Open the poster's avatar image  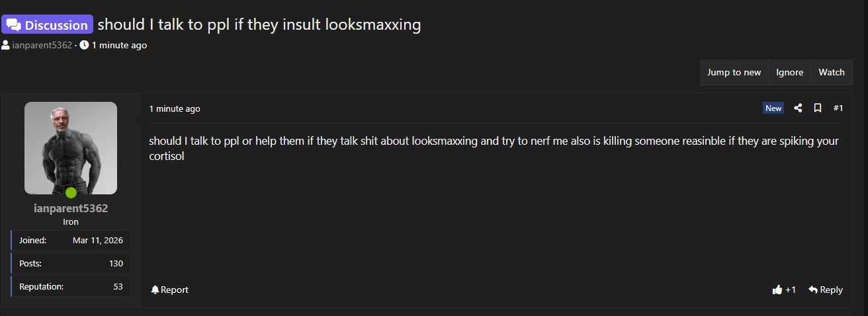click(71, 147)
